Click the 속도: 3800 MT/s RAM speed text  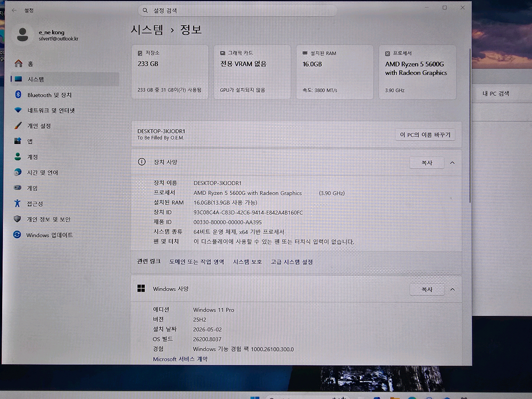click(x=320, y=90)
